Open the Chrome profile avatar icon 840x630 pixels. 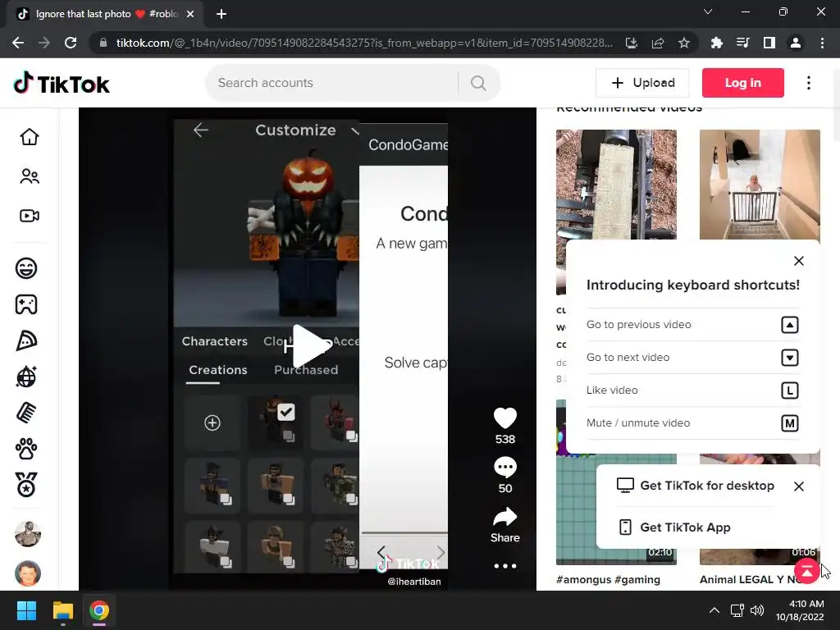coord(796,43)
